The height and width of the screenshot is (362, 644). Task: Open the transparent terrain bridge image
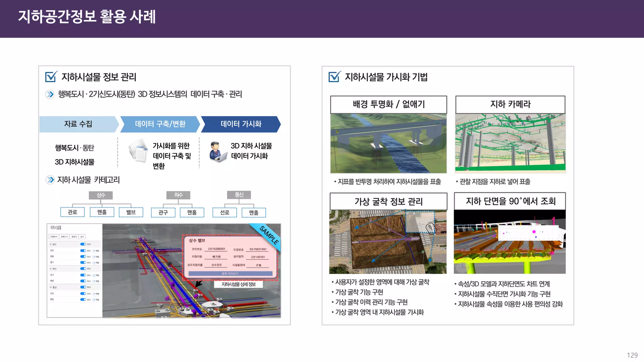coord(389,143)
